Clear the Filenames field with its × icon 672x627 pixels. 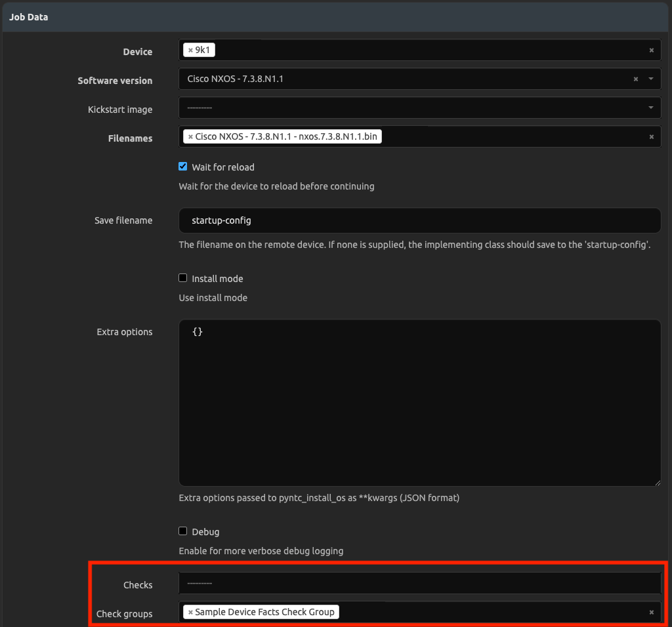(x=651, y=136)
